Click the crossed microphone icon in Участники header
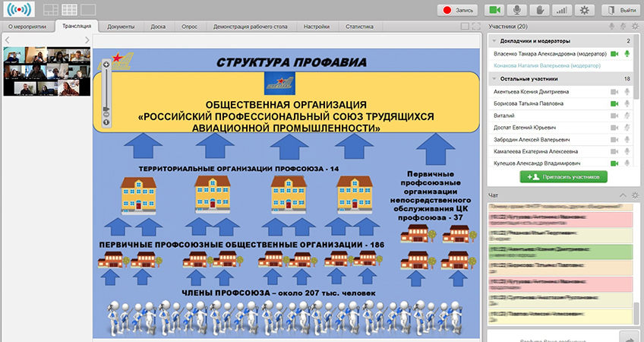 pyautogui.click(x=623, y=27)
